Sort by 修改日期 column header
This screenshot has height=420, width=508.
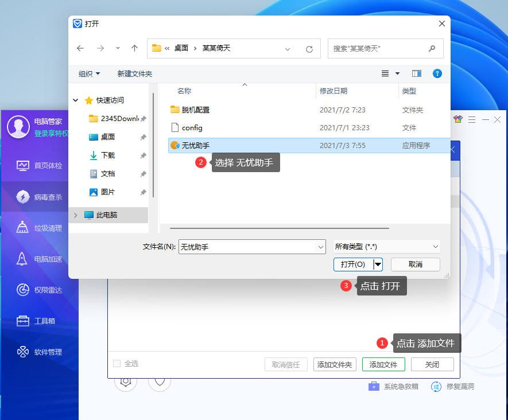(x=334, y=91)
